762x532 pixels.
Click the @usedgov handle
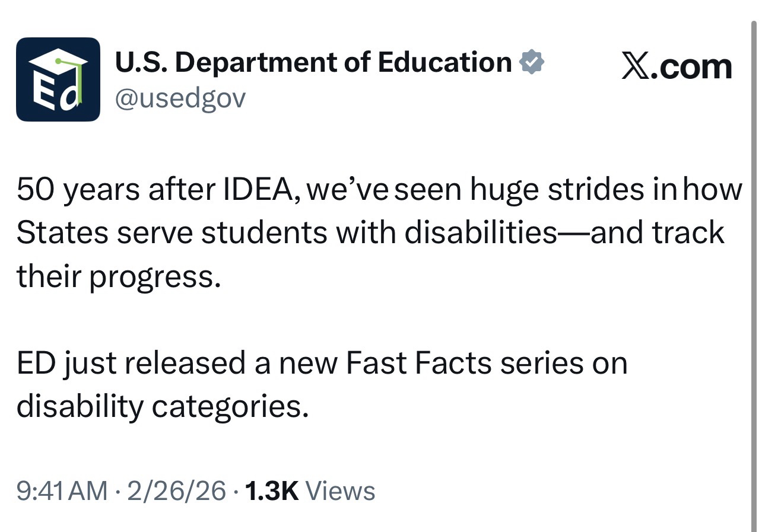point(180,98)
